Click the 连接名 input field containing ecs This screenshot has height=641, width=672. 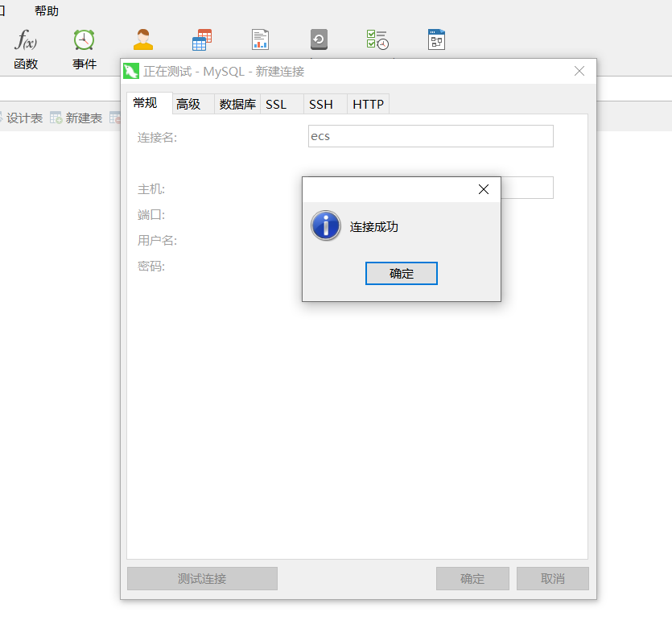click(431, 136)
